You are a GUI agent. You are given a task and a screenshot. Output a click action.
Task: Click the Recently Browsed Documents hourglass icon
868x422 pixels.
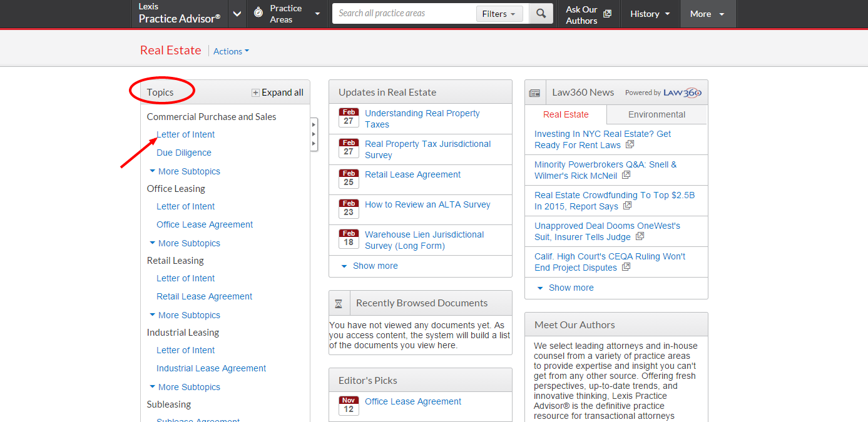(x=339, y=304)
